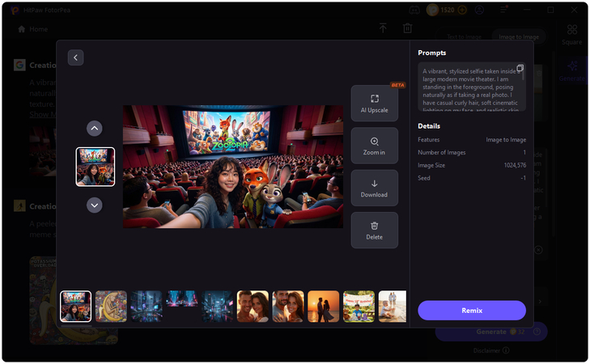Open the banana artwork thumbnail in filmstrip
Screen dimensions: 590x364
click(111, 307)
